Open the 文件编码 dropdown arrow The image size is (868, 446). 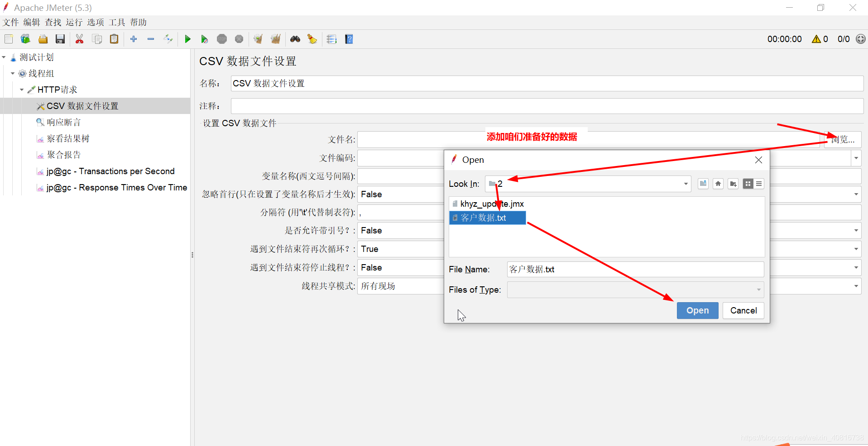click(x=856, y=158)
